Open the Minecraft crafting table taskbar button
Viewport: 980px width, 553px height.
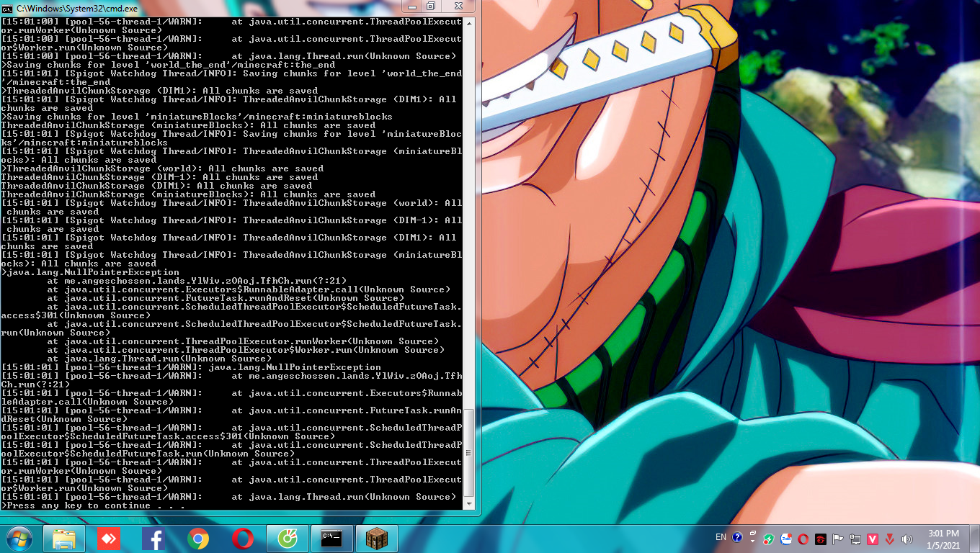coord(377,539)
